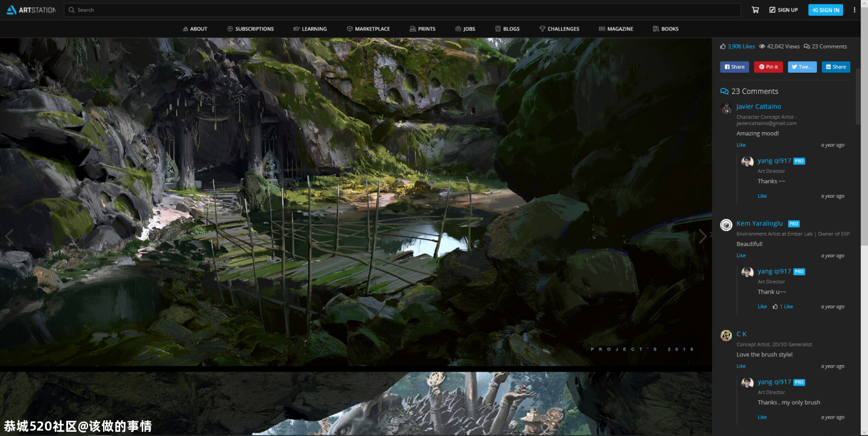868x436 pixels.
Task: Click Javier Cattaino's avatar
Action: point(726,108)
